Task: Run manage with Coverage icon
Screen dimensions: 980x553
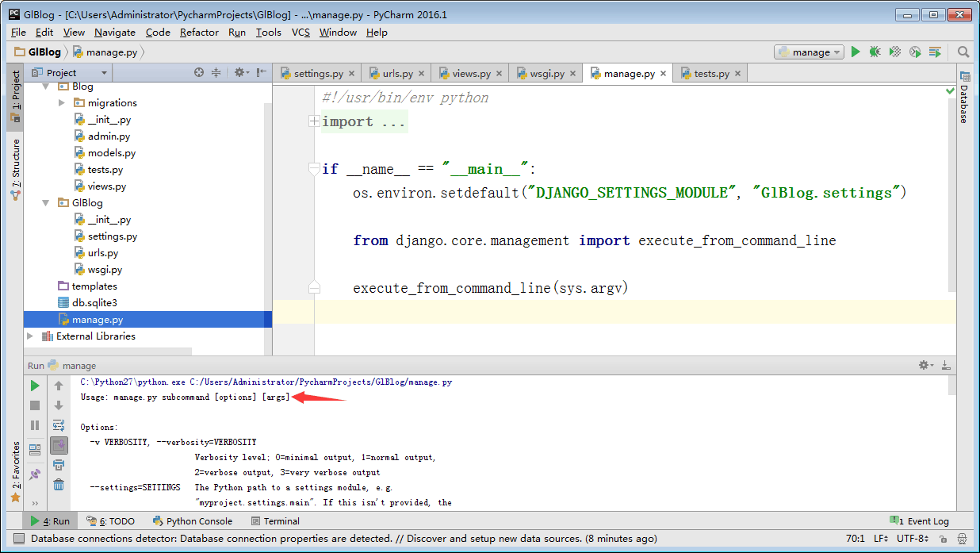Action: tap(894, 52)
